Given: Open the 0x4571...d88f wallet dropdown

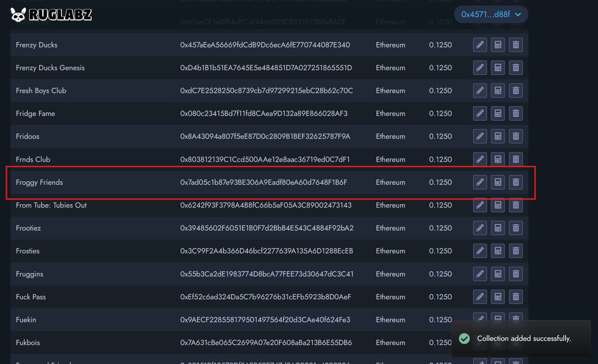Looking at the screenshot, I should click(x=491, y=14).
